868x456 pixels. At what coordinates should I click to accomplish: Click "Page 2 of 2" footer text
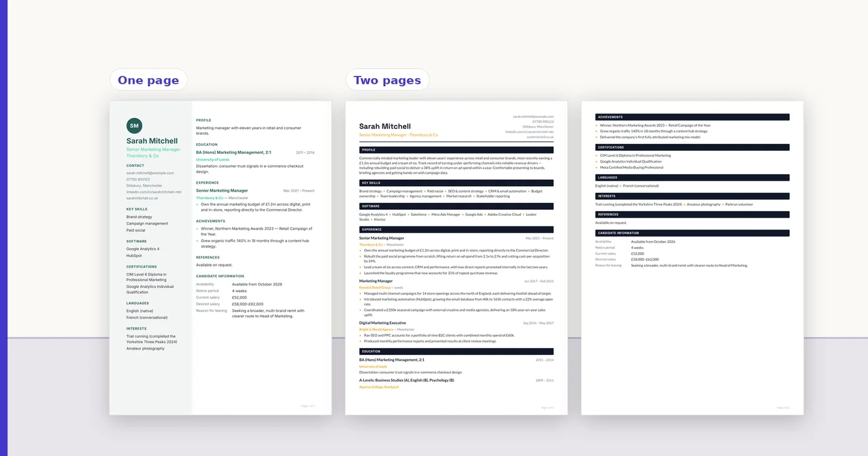[784, 408]
